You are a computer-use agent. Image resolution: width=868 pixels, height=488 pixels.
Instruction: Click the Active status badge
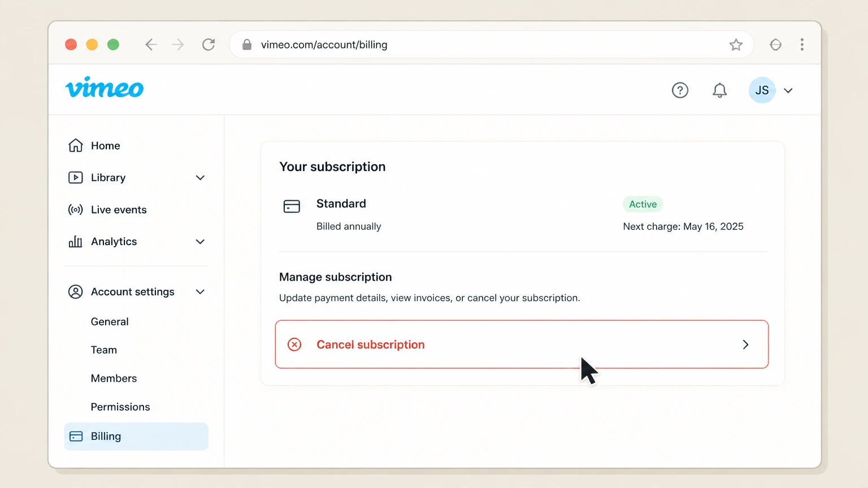coord(643,204)
